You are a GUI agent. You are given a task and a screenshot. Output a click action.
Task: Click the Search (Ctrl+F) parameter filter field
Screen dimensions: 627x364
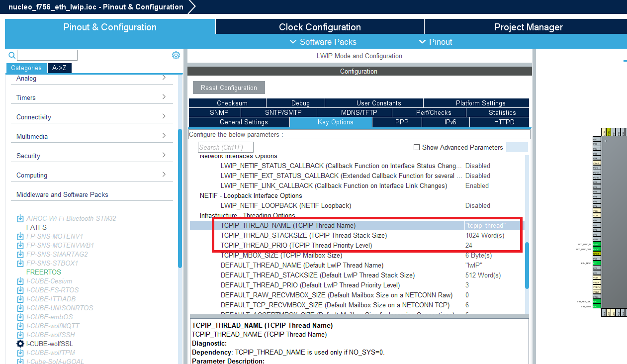coord(225,147)
